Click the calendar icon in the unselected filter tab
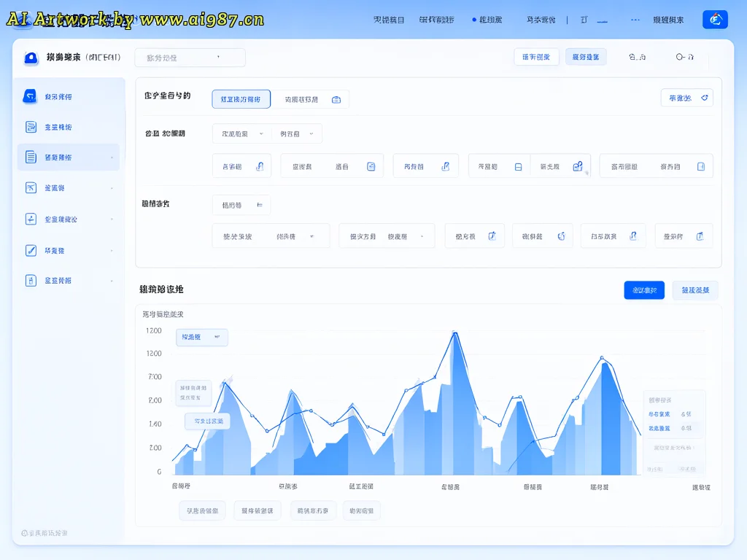The width and height of the screenshot is (747, 560). [336, 99]
